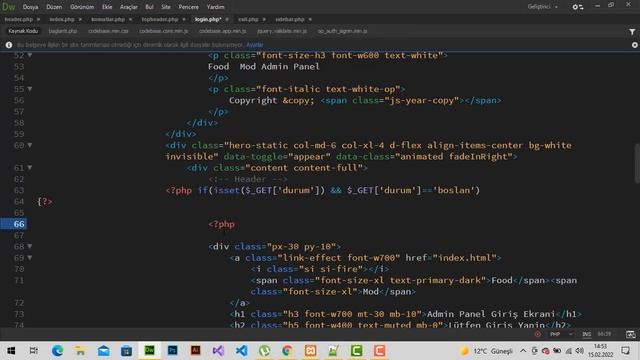Switch to the sidebar.php tab

(x=290, y=19)
